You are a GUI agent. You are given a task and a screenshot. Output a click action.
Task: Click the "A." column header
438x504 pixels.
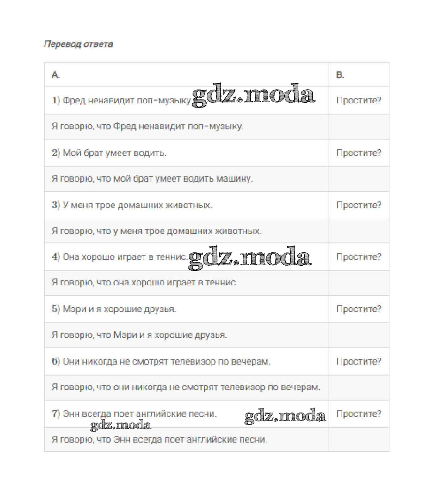click(56, 75)
